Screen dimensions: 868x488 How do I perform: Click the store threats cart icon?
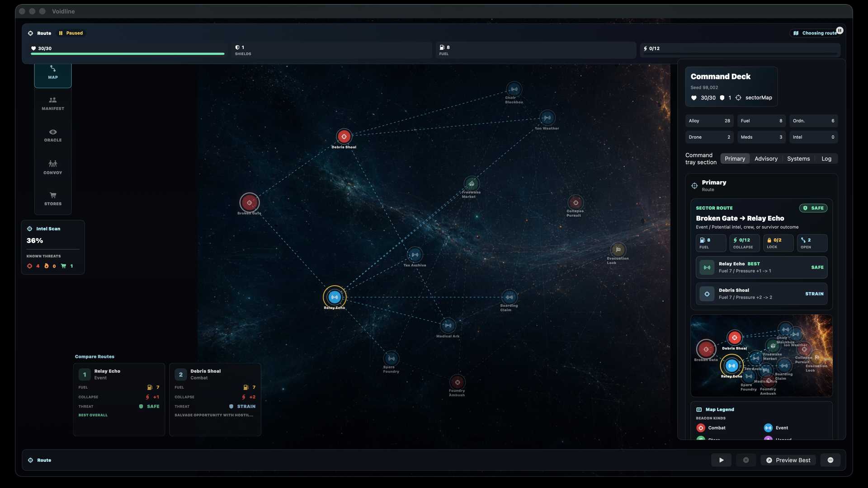[x=63, y=266]
